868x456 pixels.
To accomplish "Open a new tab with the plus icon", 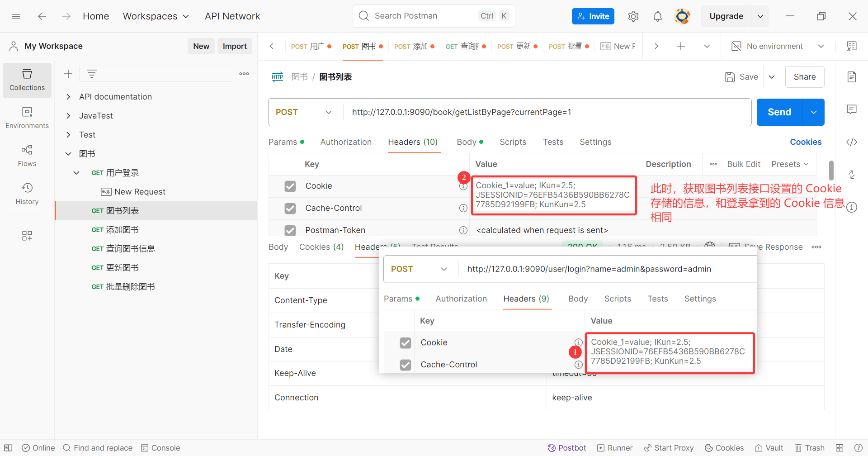I will coord(681,46).
